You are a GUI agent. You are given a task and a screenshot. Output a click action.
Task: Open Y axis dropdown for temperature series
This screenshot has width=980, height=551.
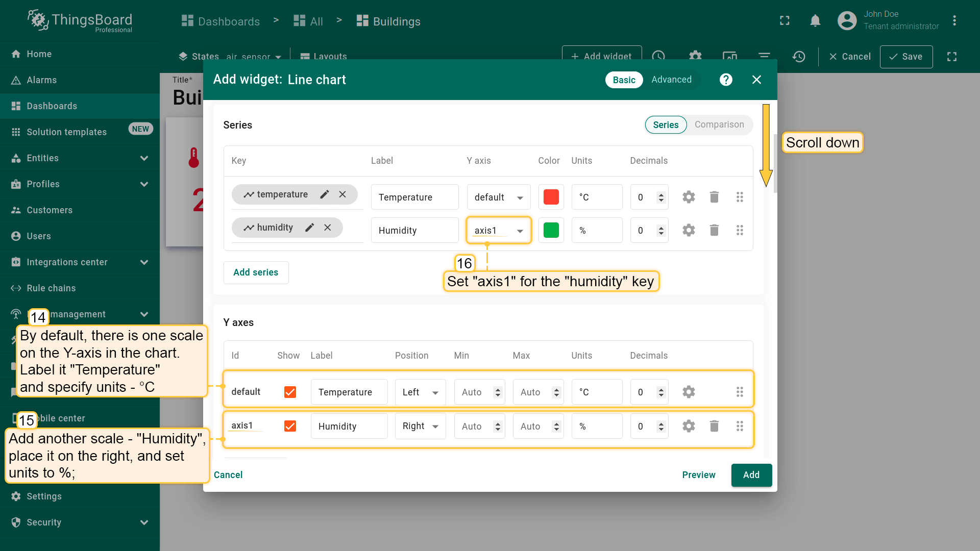(499, 197)
